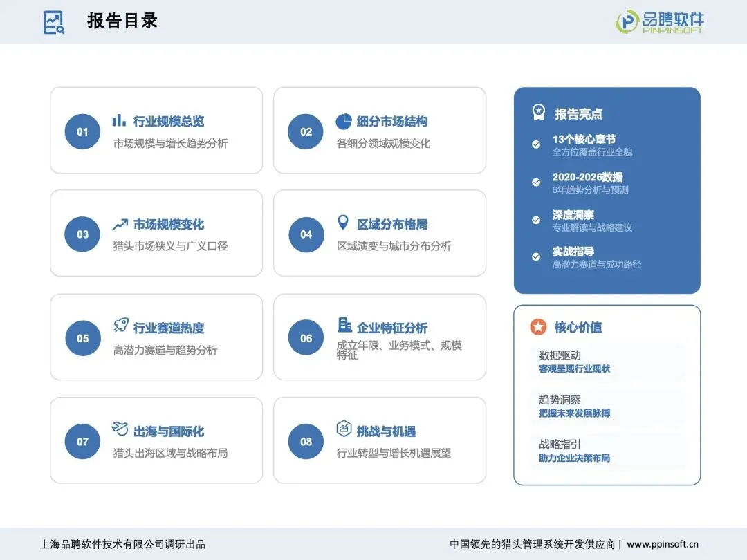Select the 高潜力赛道与成功路径 text
Image resolution: width=747 pixels, height=560 pixels.
point(597,264)
